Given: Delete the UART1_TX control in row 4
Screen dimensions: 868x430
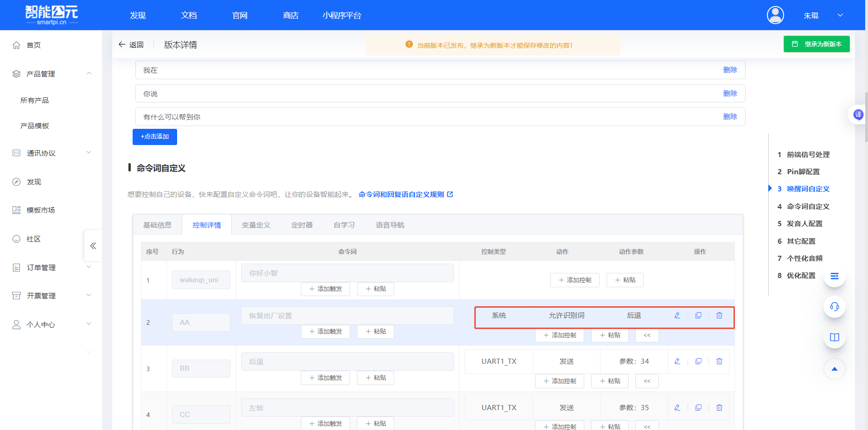Looking at the screenshot, I should coord(719,408).
